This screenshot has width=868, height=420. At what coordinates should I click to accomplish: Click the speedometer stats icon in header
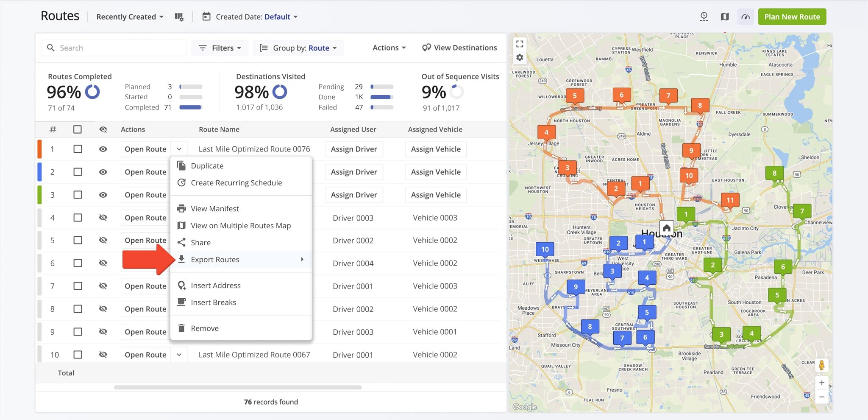click(746, 17)
